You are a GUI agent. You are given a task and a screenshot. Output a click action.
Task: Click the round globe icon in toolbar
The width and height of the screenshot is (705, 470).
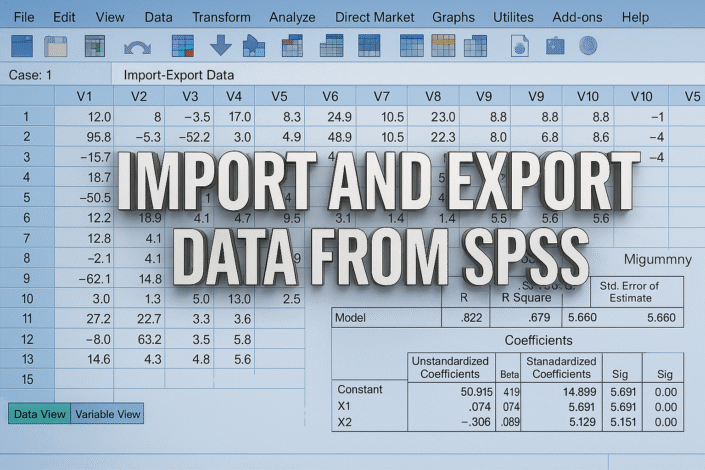[x=588, y=45]
